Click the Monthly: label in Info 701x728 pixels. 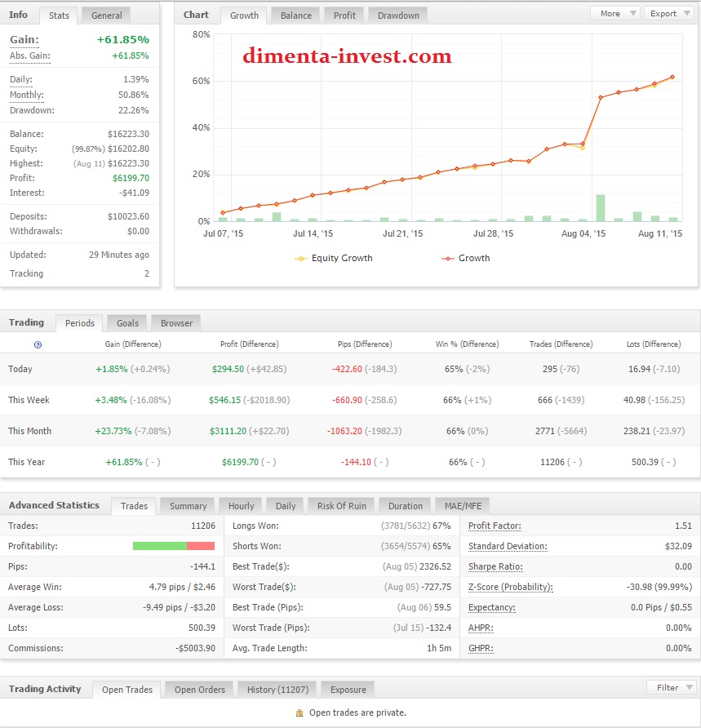pos(27,95)
